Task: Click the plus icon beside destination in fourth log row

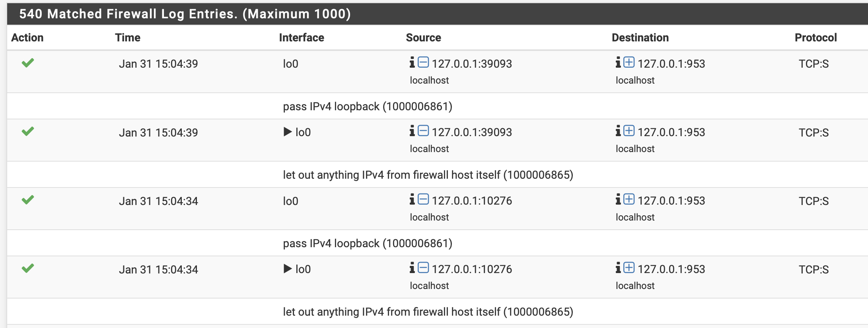Action: pos(629,268)
